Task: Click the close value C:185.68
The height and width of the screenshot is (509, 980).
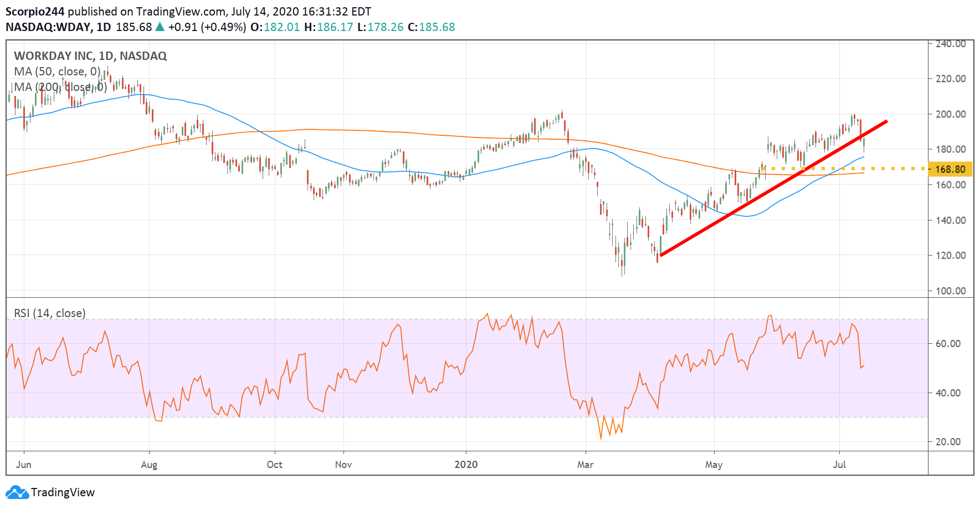Action: (x=431, y=27)
